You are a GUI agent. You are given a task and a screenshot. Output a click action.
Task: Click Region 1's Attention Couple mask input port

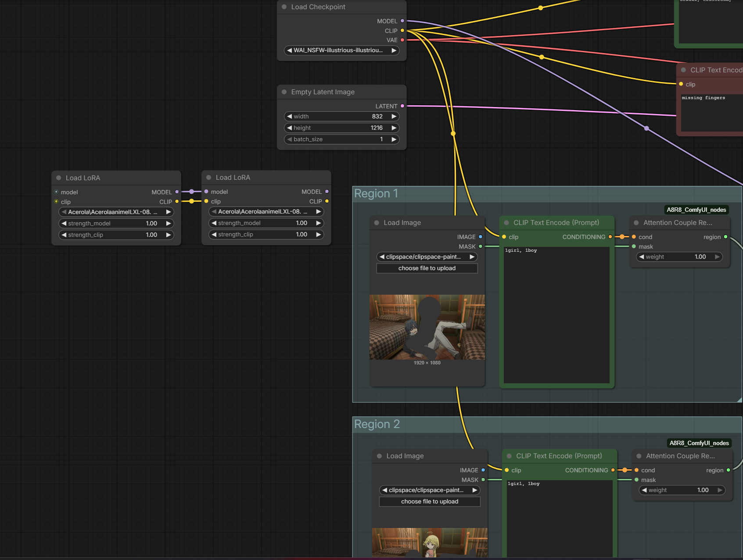634,246
